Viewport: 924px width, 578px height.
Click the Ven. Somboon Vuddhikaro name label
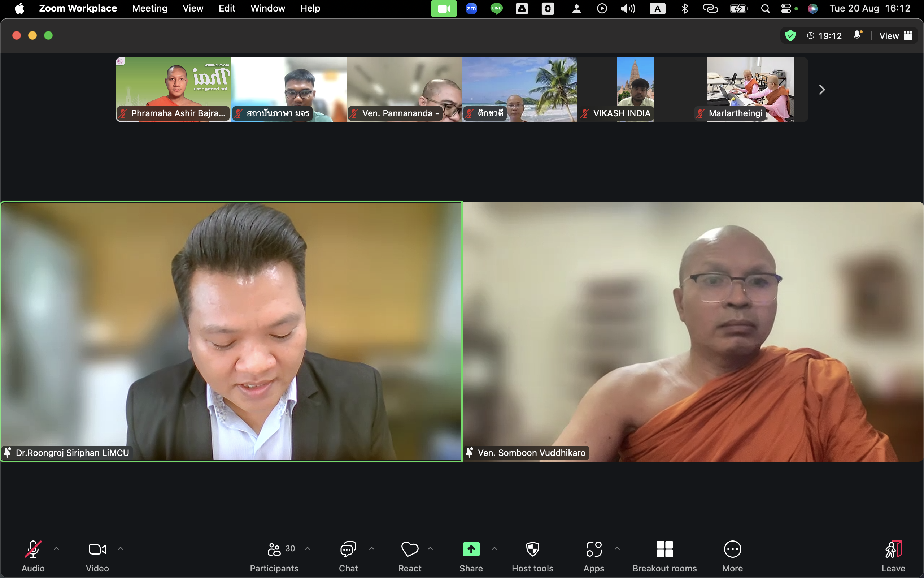pos(532,453)
